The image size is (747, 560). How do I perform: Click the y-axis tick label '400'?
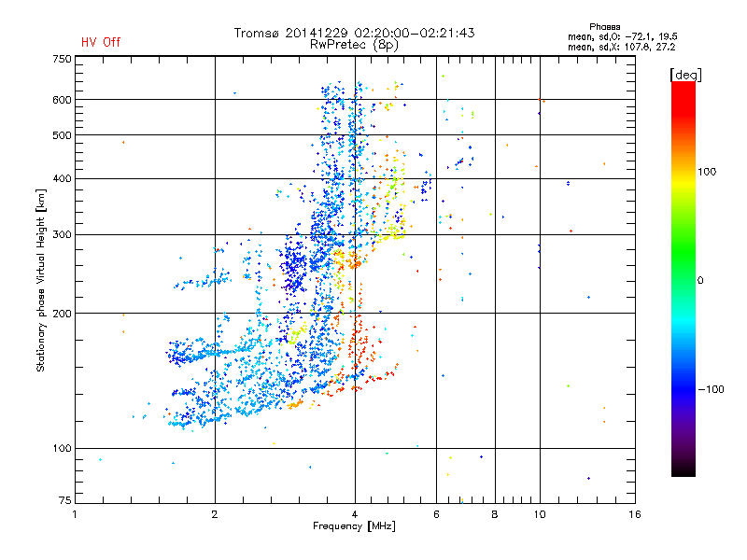coord(62,179)
